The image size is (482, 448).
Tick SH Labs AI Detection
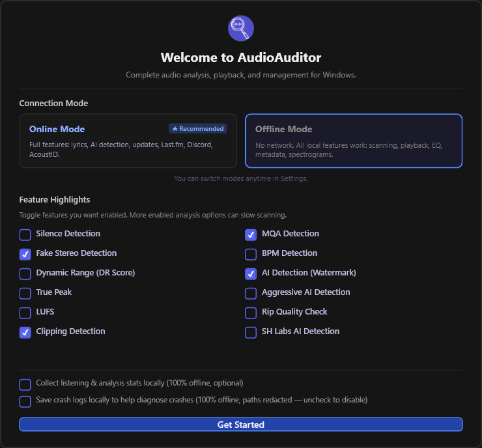coord(251,333)
